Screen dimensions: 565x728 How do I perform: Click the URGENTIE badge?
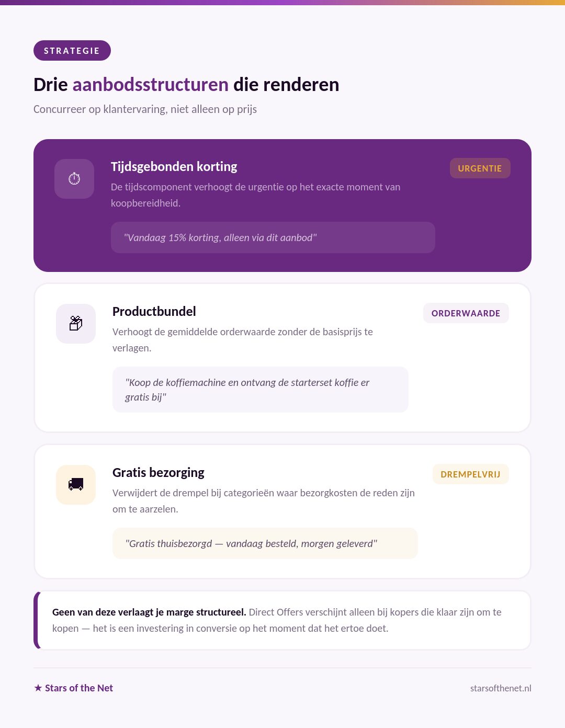(x=480, y=168)
